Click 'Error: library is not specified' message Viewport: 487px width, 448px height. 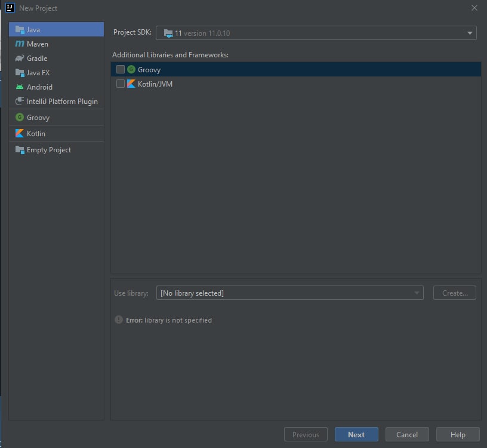[x=169, y=320]
